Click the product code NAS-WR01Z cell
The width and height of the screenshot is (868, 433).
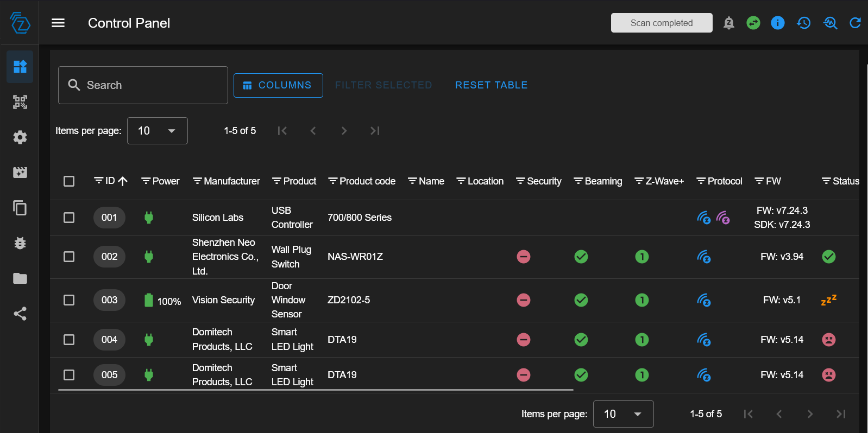tap(355, 257)
